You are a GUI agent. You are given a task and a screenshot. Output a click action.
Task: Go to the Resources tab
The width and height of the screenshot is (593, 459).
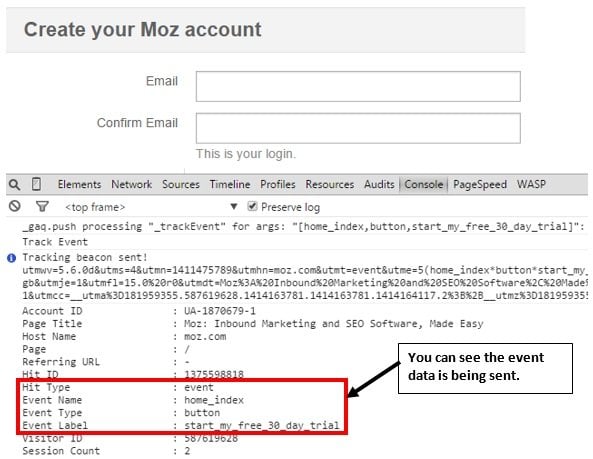(x=330, y=185)
